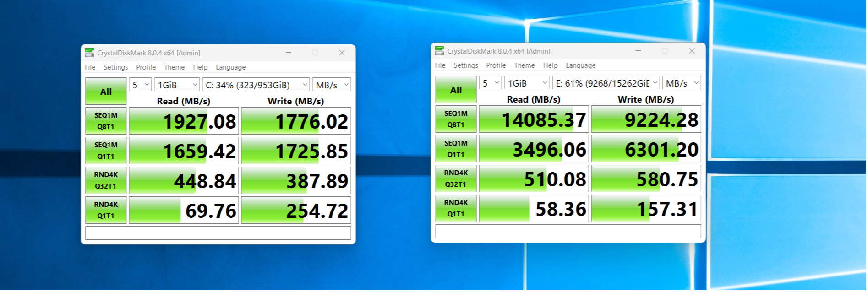Screen dimensions: 868x292
Task: Click the 3496.06 read result
Action: pos(534,149)
